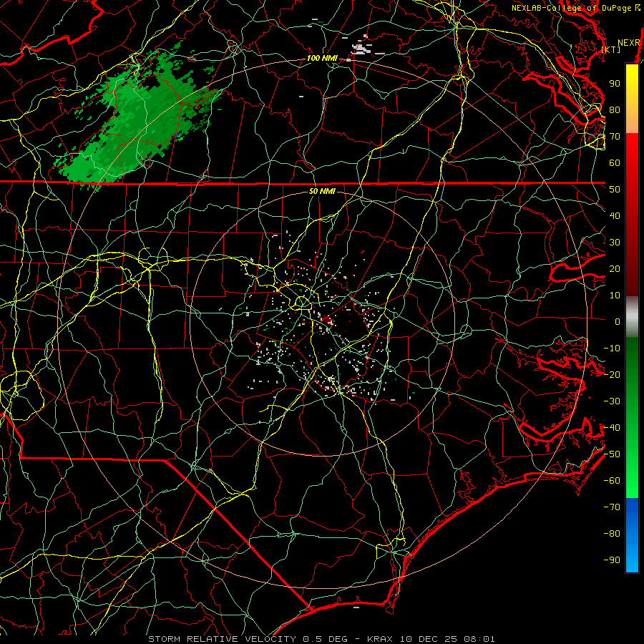Click the -70 value on velocity scale
Screen dimensions: 644x644
tap(612, 507)
